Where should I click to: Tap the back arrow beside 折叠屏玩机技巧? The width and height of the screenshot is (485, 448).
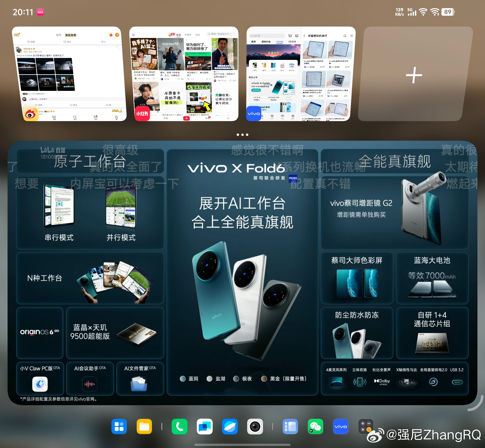[304, 36]
